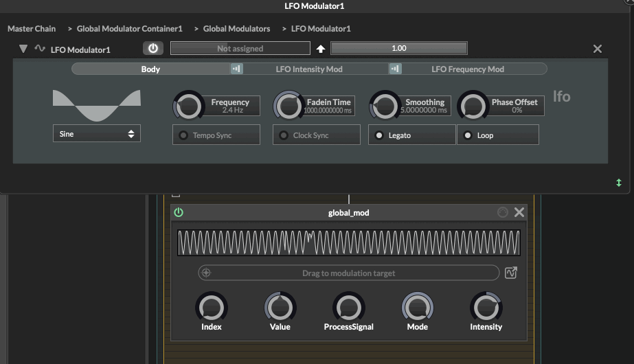The width and height of the screenshot is (634, 364).
Task: Click the 1000.0000000 ms fadein value
Action: pyautogui.click(x=328, y=111)
